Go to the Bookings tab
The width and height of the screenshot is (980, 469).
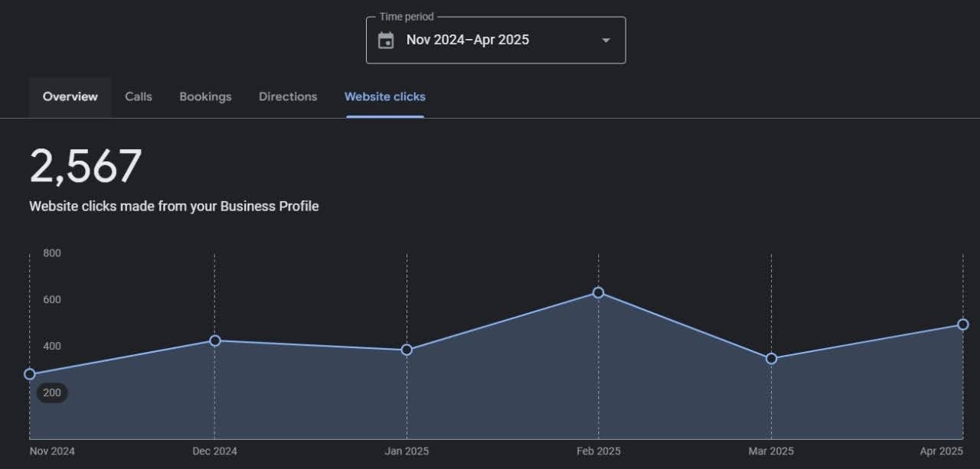coord(205,97)
